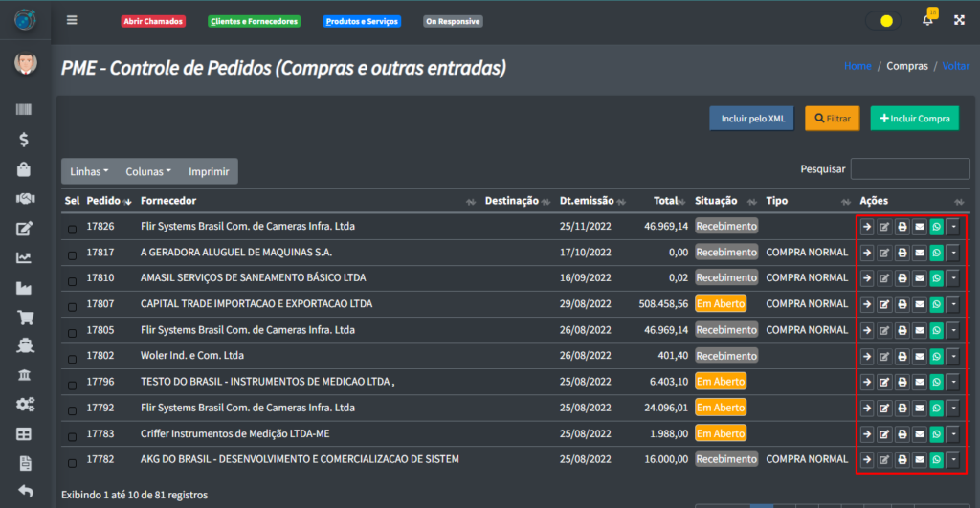Select the checkbox for order 17817
Viewport: 980px width, 508px height.
pyautogui.click(x=73, y=254)
